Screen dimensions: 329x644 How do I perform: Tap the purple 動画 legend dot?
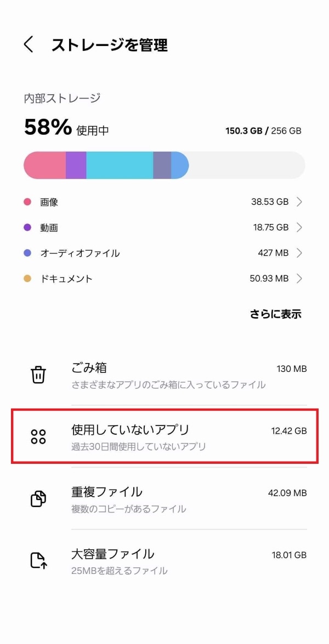[x=27, y=227]
